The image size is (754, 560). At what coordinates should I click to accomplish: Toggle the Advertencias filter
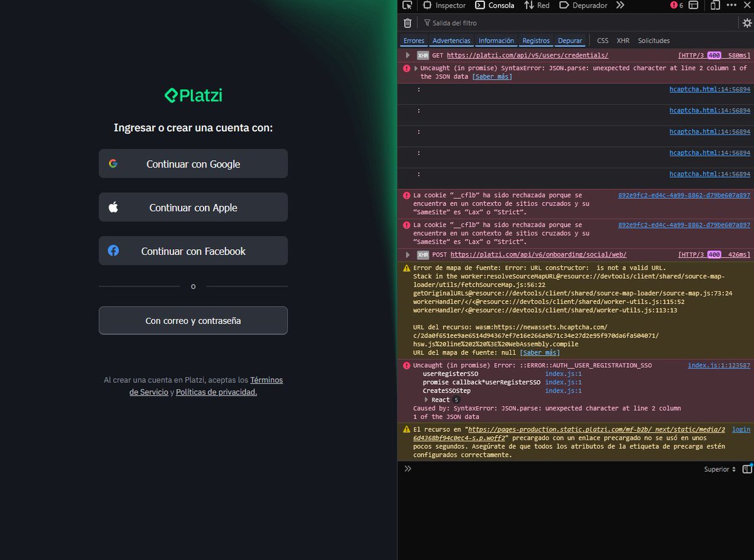(451, 40)
